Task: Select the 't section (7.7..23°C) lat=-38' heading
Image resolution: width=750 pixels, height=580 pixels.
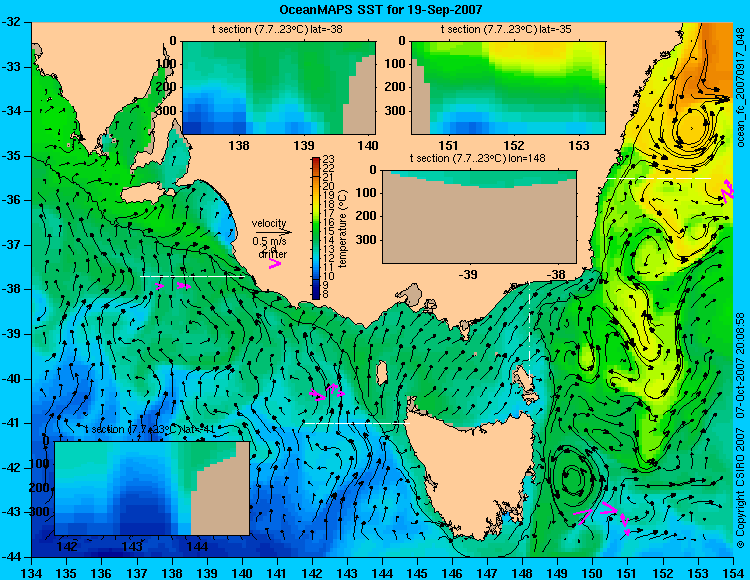Action: click(x=277, y=29)
